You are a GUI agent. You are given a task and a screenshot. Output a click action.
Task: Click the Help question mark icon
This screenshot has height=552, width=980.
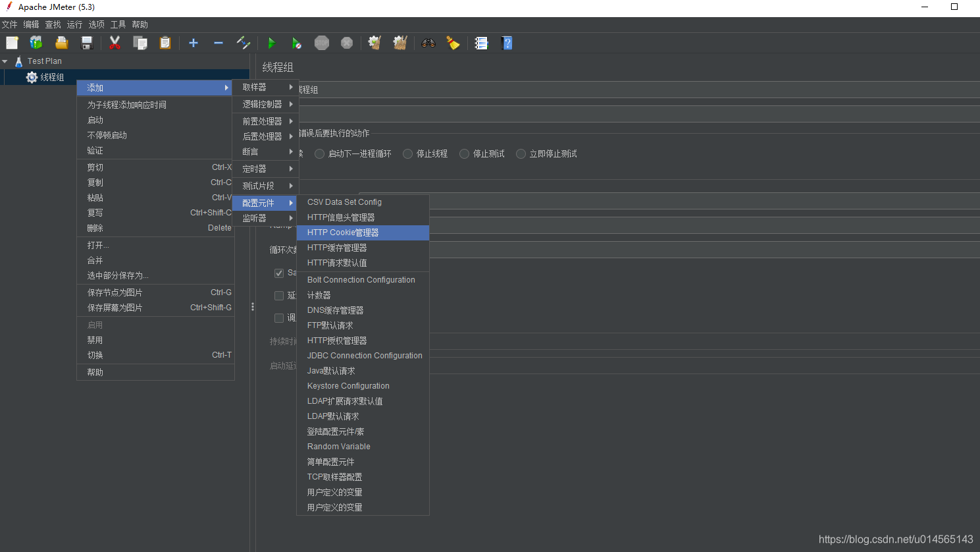pyautogui.click(x=507, y=43)
